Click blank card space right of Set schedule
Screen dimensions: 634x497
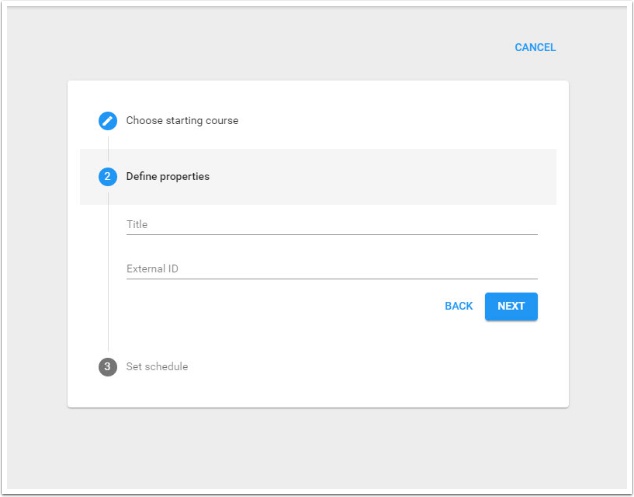point(400,366)
